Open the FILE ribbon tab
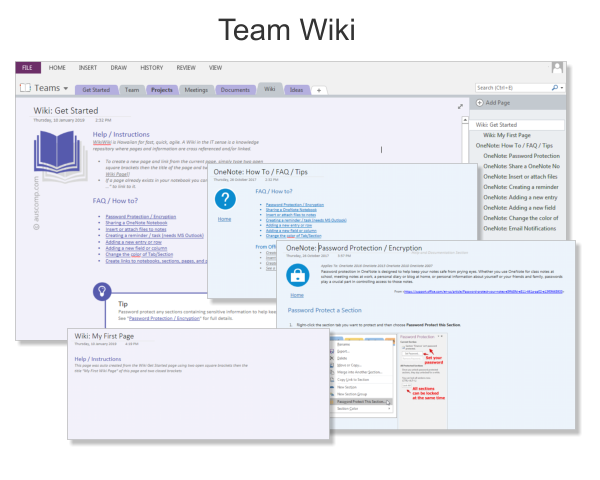The width and height of the screenshot is (600, 480). pyautogui.click(x=28, y=68)
